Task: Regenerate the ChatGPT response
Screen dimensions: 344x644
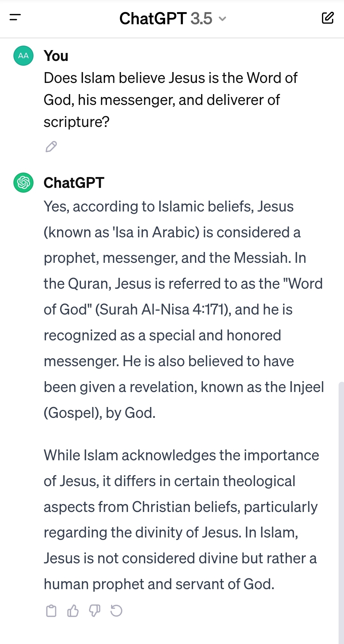Action: point(116,611)
